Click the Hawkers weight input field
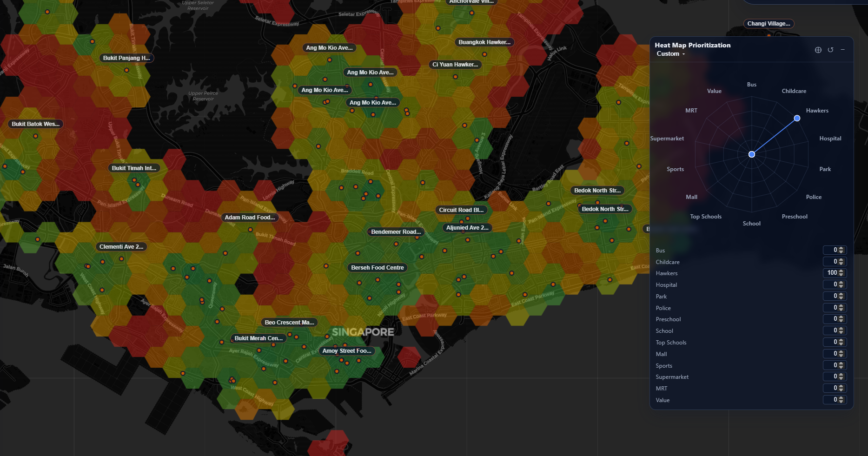 point(831,273)
